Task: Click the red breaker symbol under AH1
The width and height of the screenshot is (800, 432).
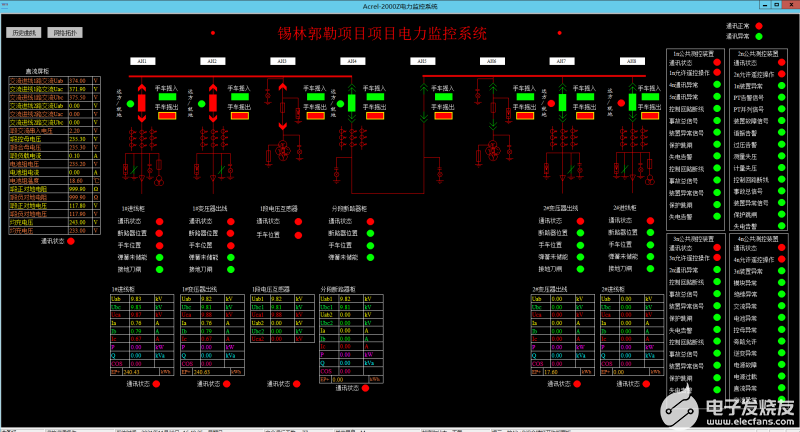Action: pyautogui.click(x=142, y=103)
